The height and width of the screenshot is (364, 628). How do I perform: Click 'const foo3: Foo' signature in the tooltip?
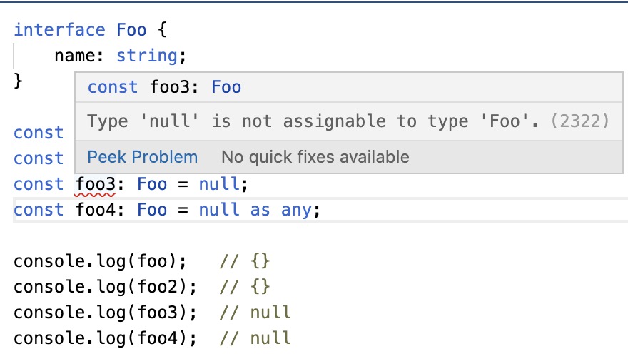tap(164, 87)
